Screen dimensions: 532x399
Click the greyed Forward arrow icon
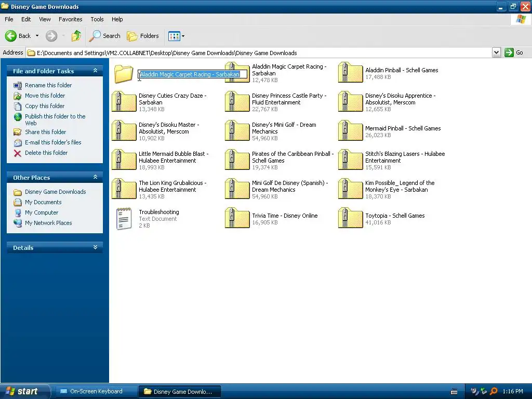click(51, 36)
